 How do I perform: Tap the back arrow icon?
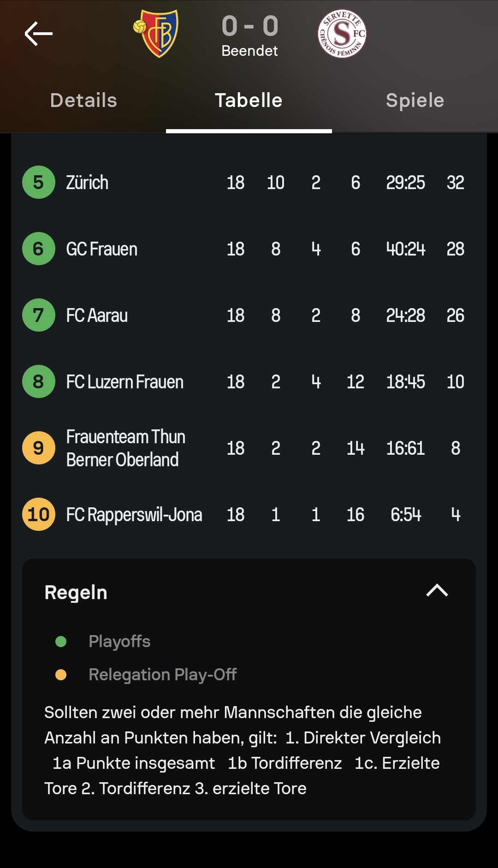(x=39, y=34)
